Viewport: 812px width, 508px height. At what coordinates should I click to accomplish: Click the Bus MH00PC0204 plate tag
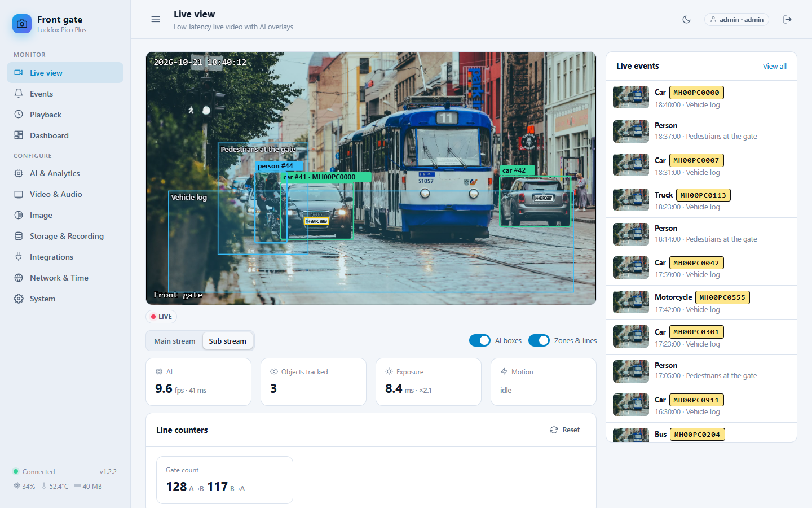point(697,435)
